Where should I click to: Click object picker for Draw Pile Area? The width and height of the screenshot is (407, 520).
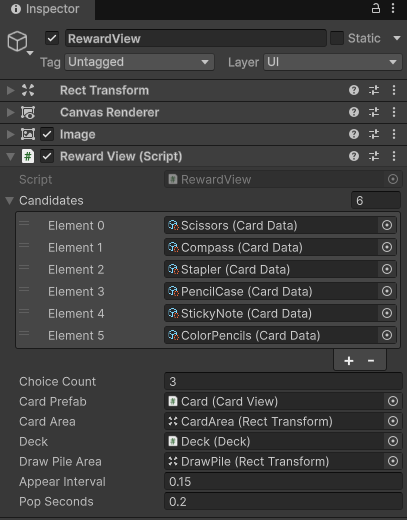pos(393,461)
